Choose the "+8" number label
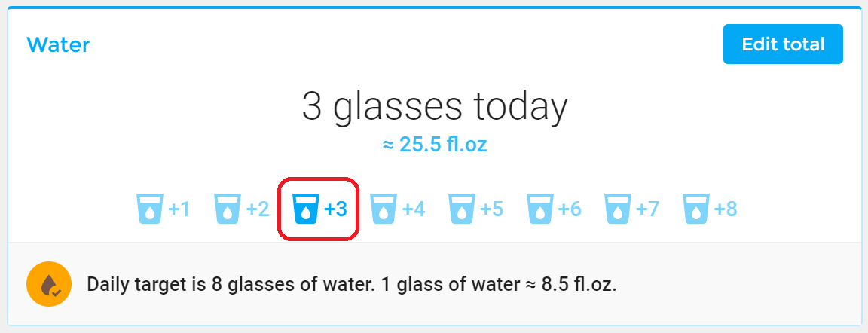The width and height of the screenshot is (868, 333). pos(726,209)
